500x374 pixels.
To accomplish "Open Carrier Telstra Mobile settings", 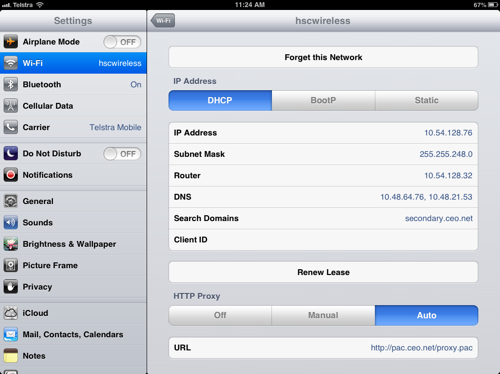I will (73, 127).
